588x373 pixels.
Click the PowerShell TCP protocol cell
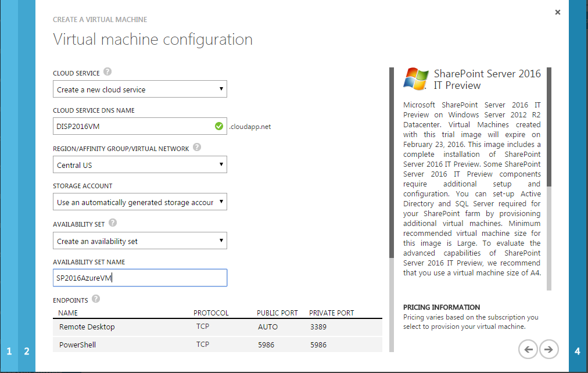(203, 345)
